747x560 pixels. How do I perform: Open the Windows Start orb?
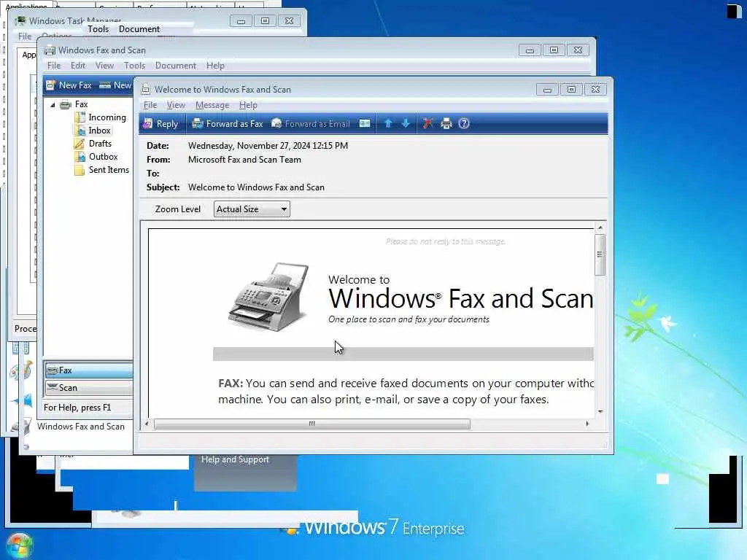coord(19,545)
